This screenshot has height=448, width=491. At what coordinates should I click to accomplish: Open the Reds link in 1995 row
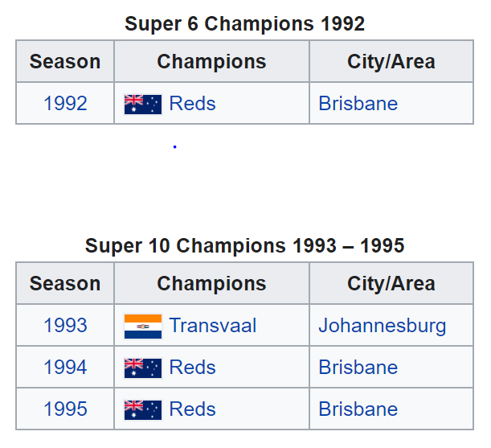[x=193, y=409]
